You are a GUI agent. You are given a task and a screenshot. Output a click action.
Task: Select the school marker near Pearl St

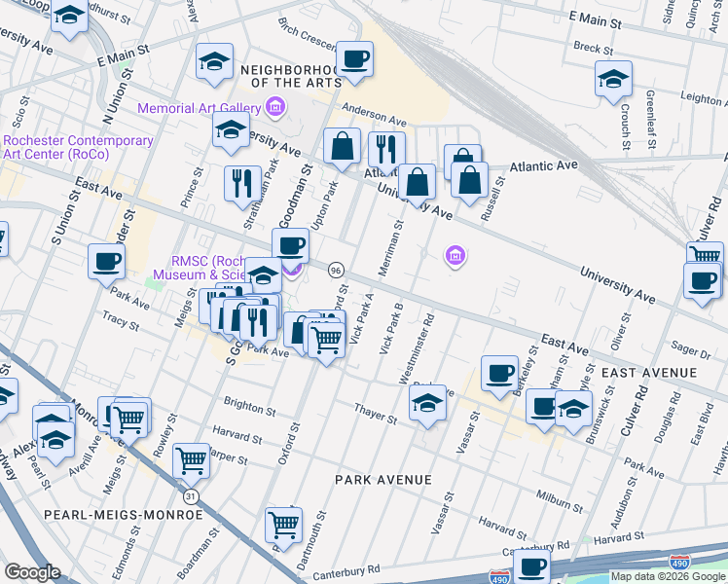[55, 440]
